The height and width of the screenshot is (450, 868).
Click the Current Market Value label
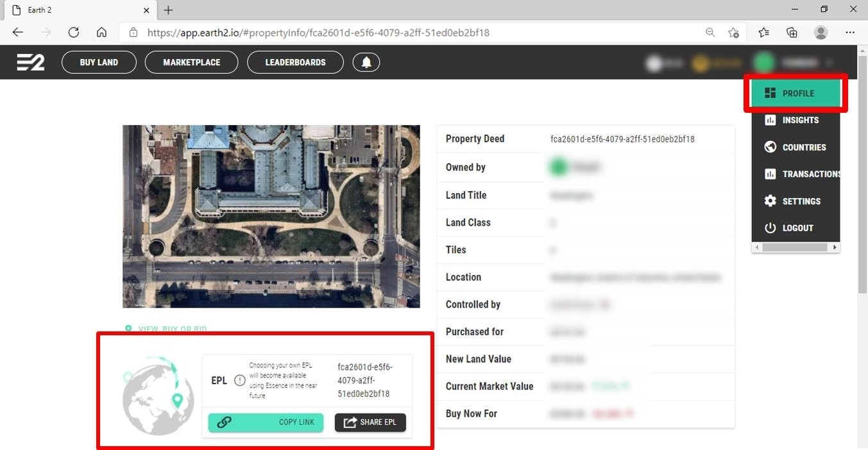pyautogui.click(x=489, y=386)
